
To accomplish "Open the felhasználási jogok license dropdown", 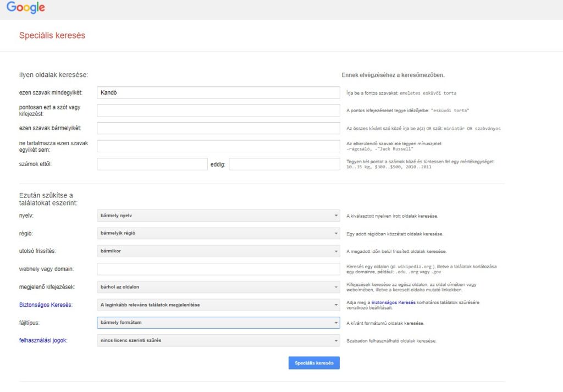I will click(218, 341).
